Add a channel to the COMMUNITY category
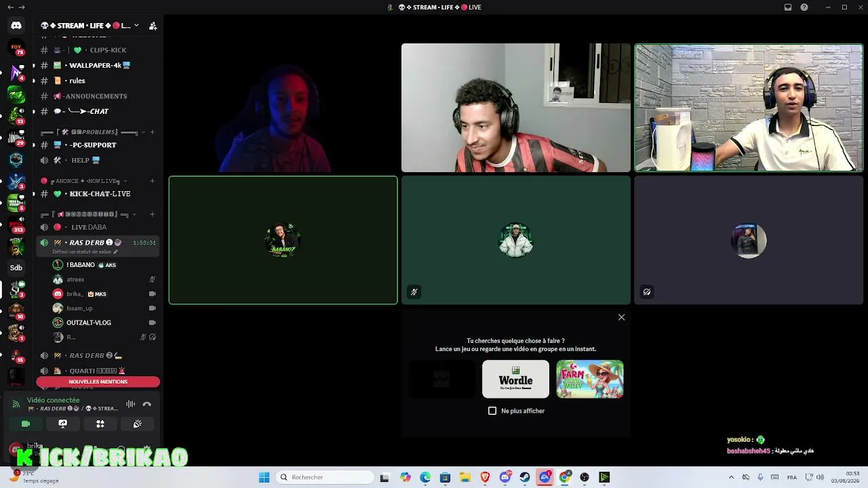The width and height of the screenshot is (868, 488). click(x=152, y=214)
